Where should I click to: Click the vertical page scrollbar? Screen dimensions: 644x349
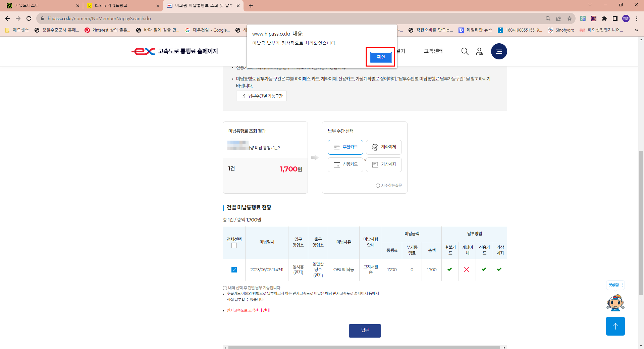coord(641,222)
